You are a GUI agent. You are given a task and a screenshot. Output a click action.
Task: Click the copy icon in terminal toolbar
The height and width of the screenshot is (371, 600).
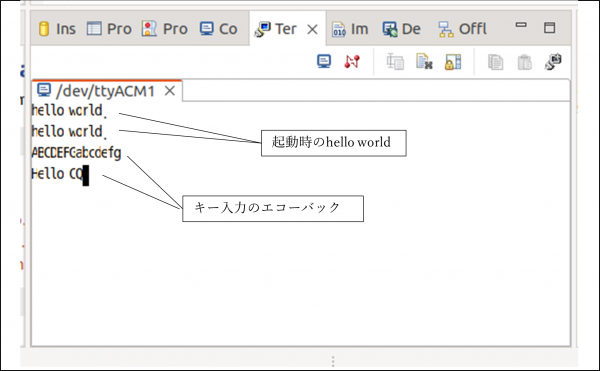tap(496, 62)
